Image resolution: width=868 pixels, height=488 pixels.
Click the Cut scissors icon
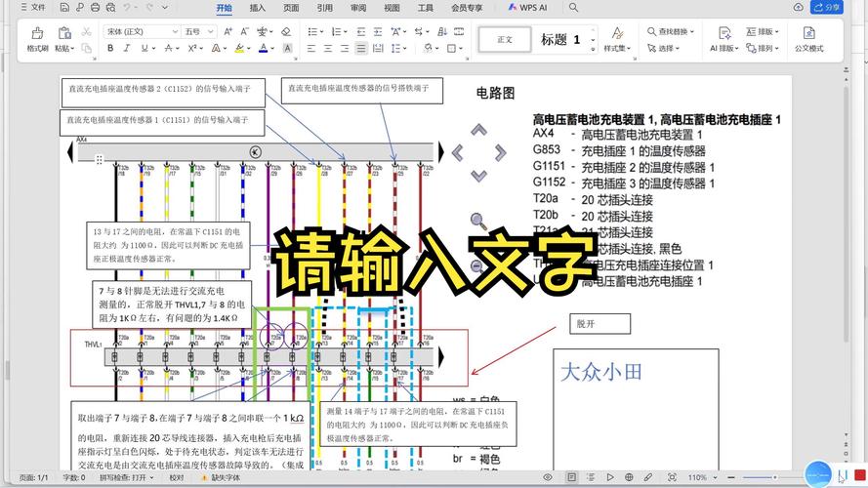(86, 31)
